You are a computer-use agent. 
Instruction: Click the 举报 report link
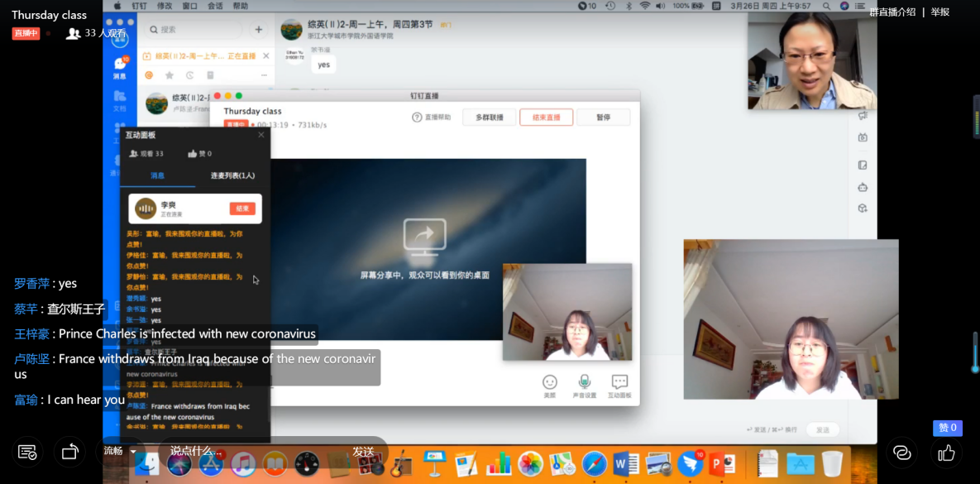click(940, 12)
